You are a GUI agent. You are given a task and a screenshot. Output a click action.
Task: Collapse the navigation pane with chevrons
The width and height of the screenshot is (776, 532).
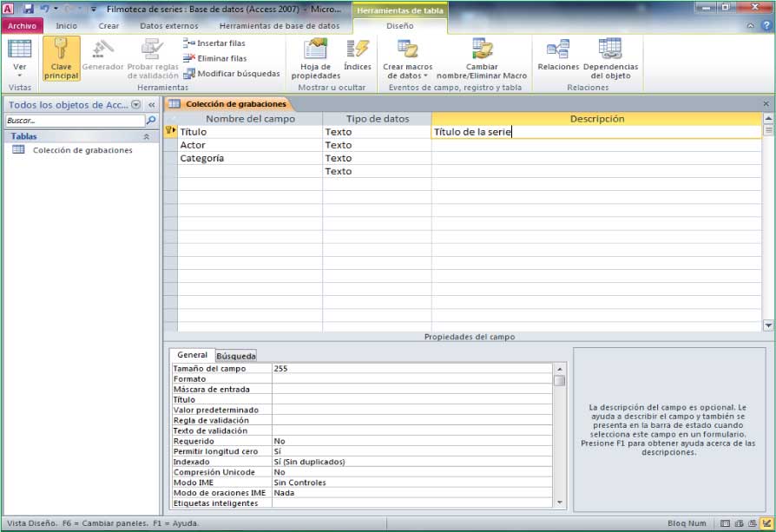[x=151, y=104]
